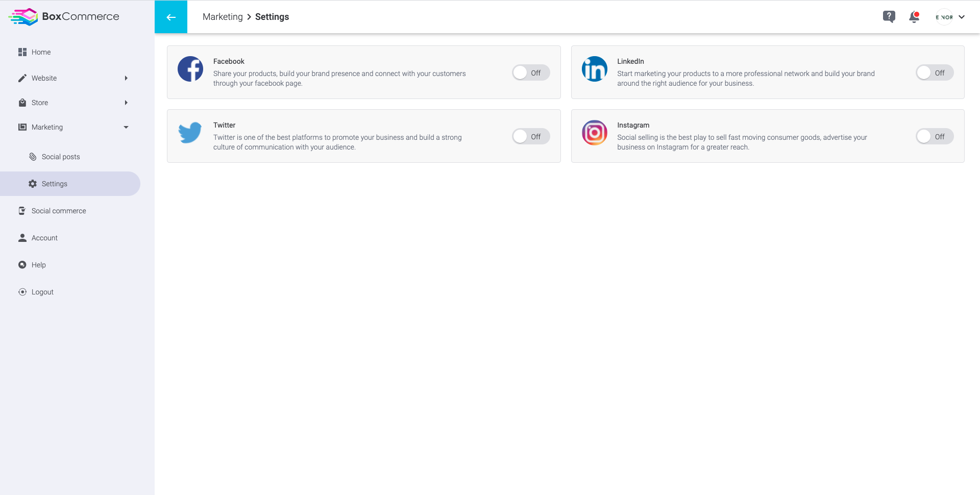The height and width of the screenshot is (495, 980).
Task: Click the Instagram icon
Action: coord(594,133)
